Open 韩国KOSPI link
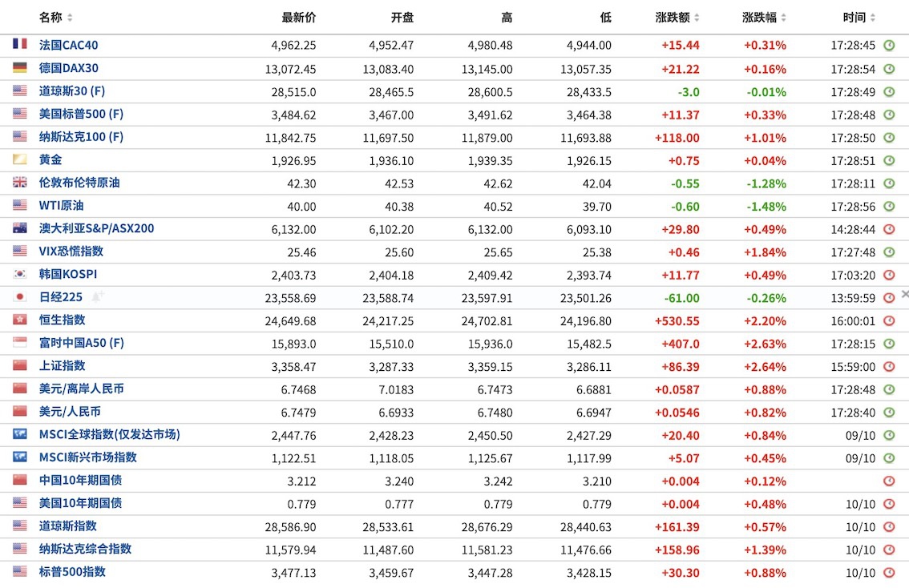The image size is (909, 588). click(68, 274)
